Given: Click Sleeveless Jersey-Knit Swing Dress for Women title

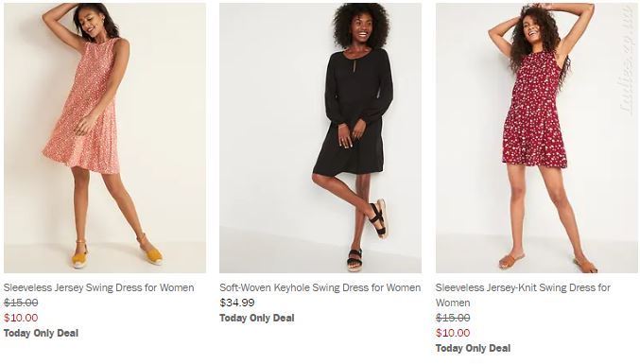Looking at the screenshot, I should point(523,295).
